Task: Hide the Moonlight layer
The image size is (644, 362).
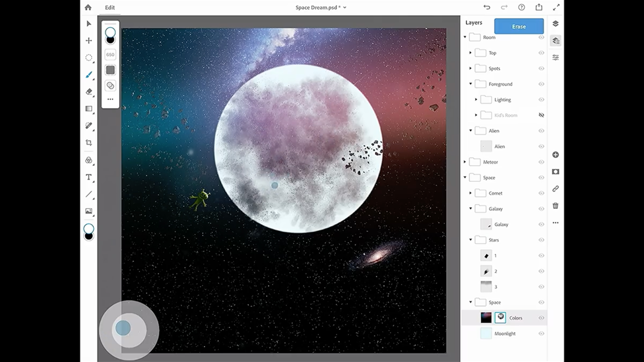Action: [541, 334]
